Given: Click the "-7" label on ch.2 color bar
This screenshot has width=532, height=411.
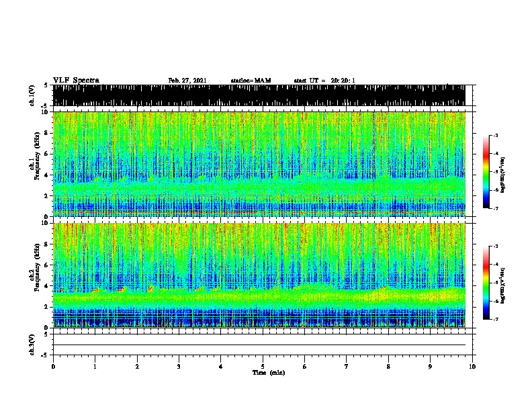Looking at the screenshot, I should pos(496,319).
